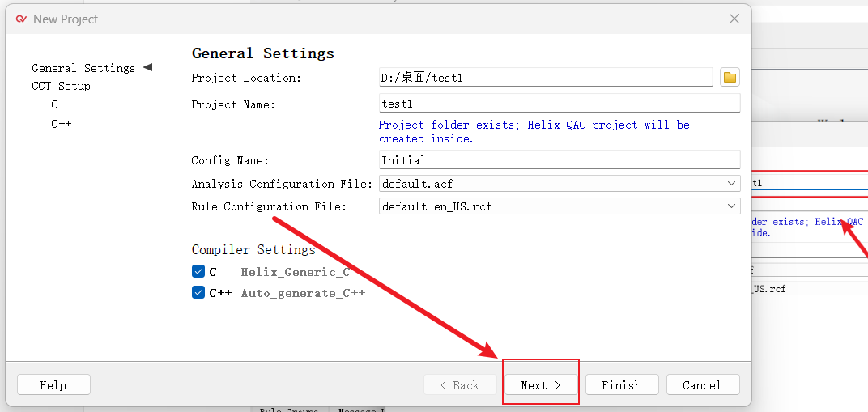Click the Helix_Generic_C compiler label
The height and width of the screenshot is (412, 868).
pos(296,272)
